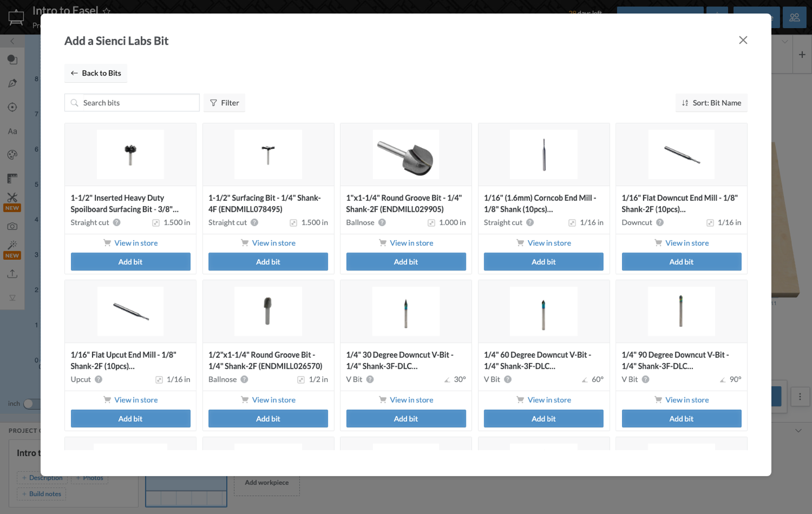Close the Add a Sienci Labs Bit dialog
The image size is (812, 514).
[x=743, y=40]
